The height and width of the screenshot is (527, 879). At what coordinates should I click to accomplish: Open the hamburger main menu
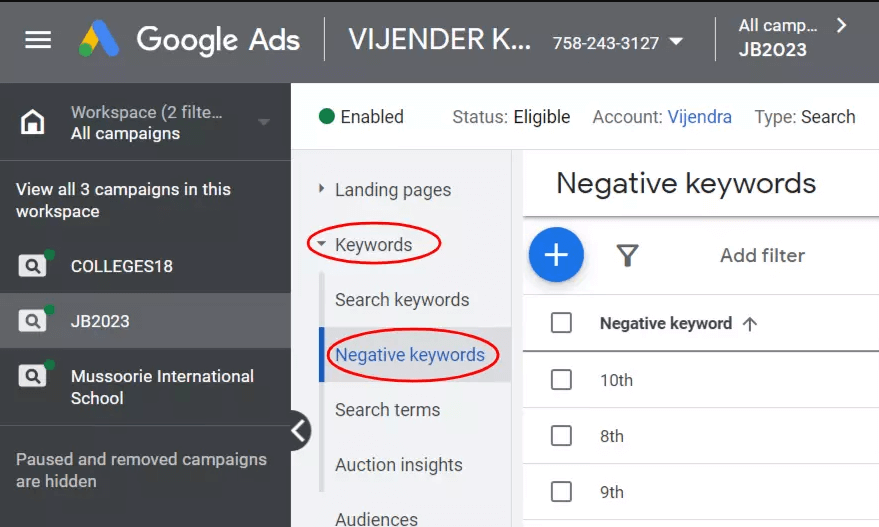tap(38, 40)
